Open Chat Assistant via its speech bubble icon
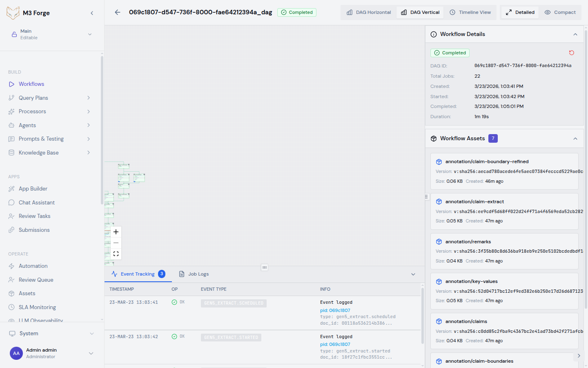 (11, 202)
